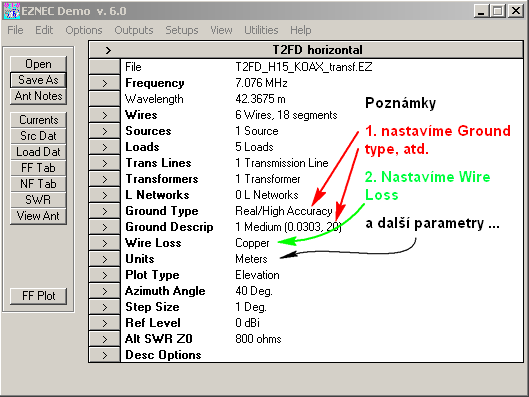Click the Ant Notes button
The width and height of the screenshot is (529, 397).
point(38,96)
